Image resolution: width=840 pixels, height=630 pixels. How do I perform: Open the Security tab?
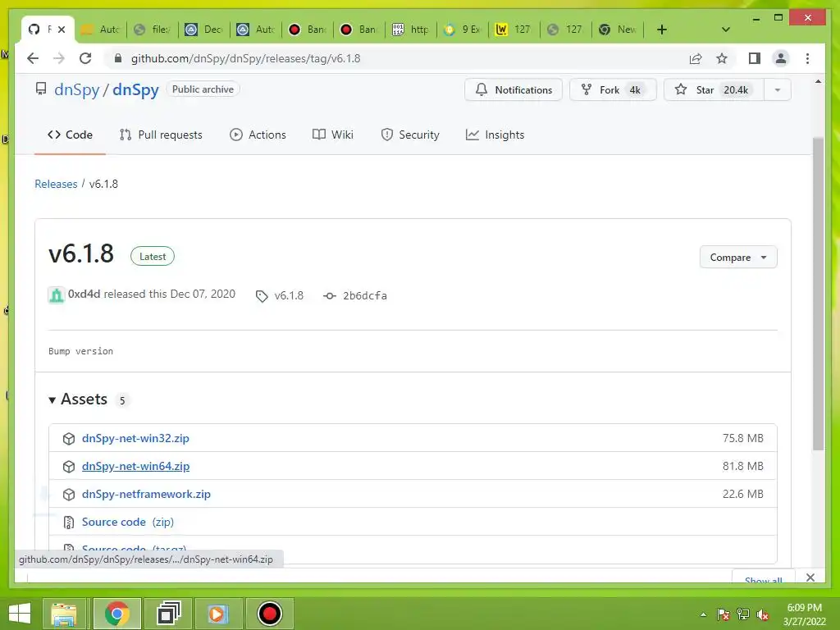point(410,135)
